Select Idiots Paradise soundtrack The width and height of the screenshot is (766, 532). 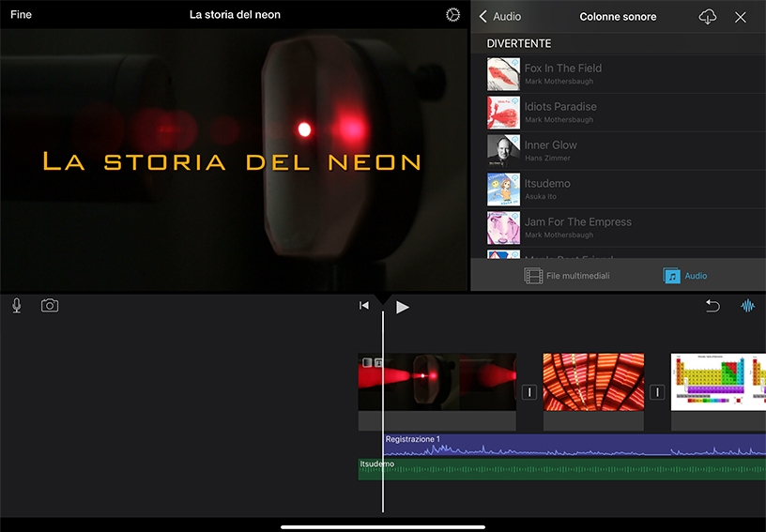[x=618, y=113]
